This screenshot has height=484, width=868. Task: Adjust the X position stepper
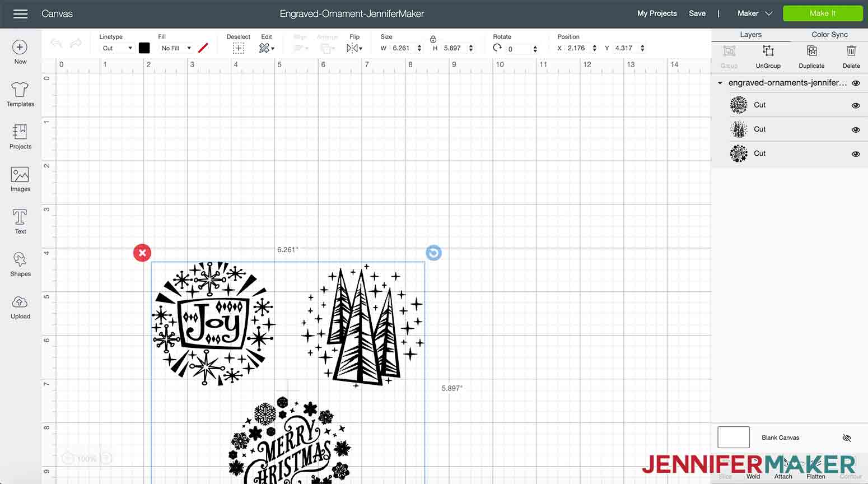coord(594,48)
